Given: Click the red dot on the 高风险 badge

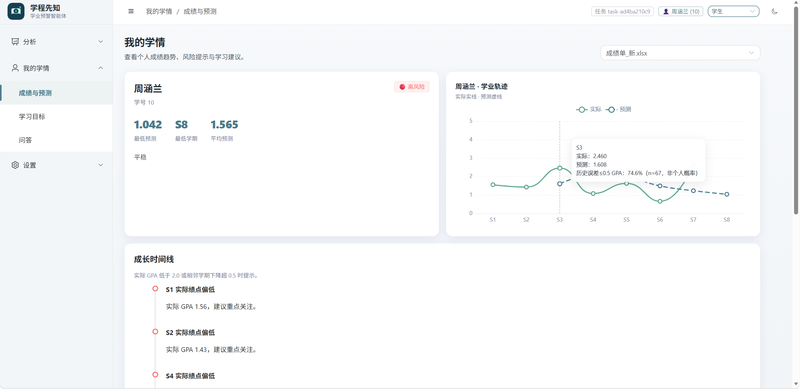Looking at the screenshot, I should coord(402,87).
